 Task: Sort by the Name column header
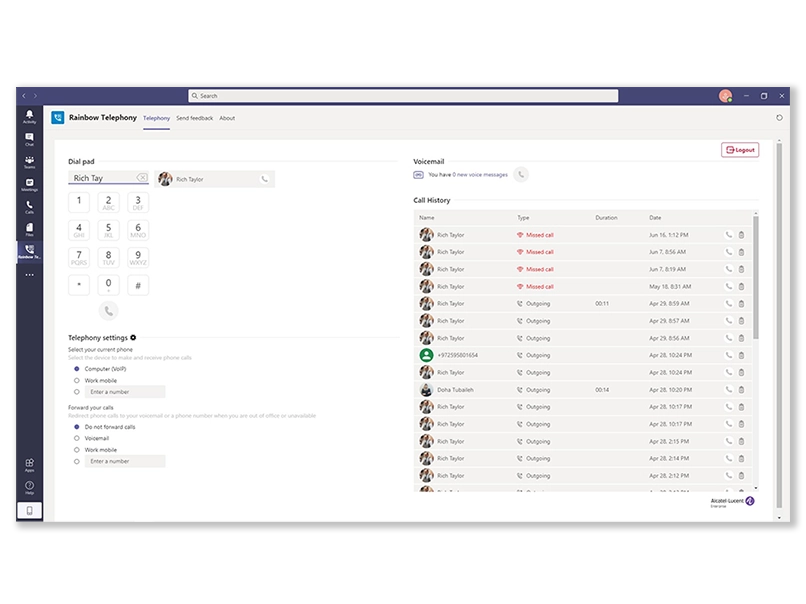point(427,217)
